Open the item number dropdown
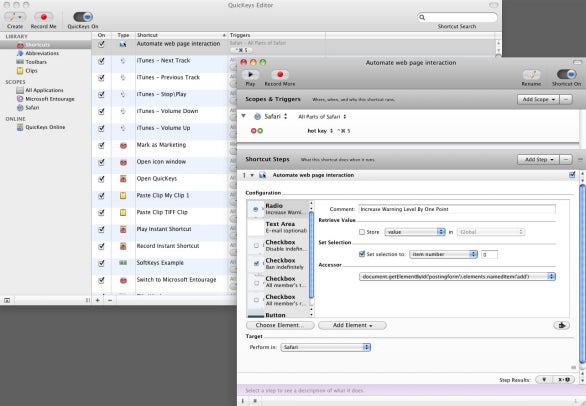This screenshot has width=586, height=406. coord(443,255)
